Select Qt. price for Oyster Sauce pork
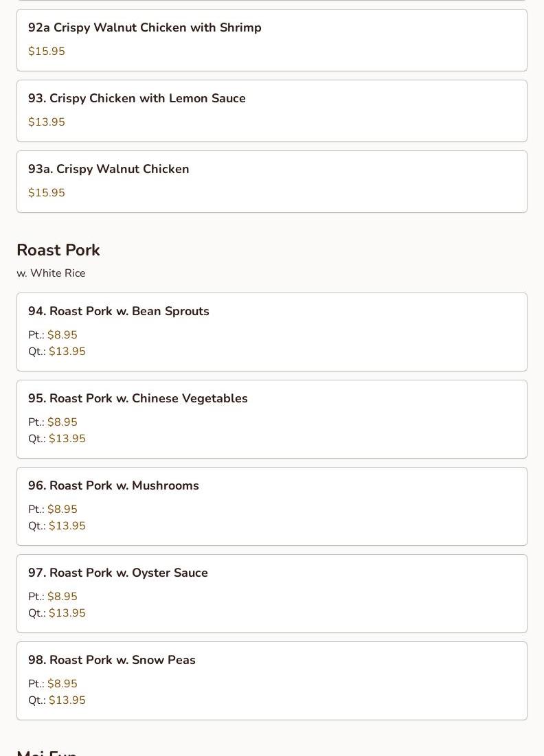 point(57,612)
